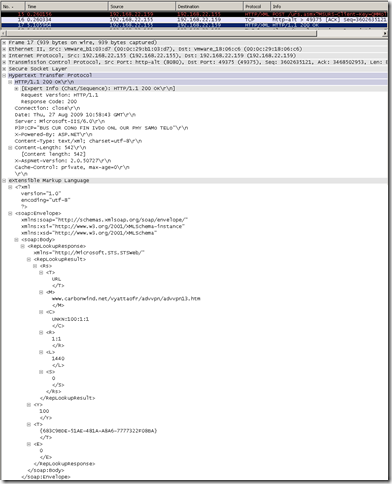This screenshot has width=392, height=484.
Task: Click the packet list's right scroll arrow
Action: click(385, 33)
